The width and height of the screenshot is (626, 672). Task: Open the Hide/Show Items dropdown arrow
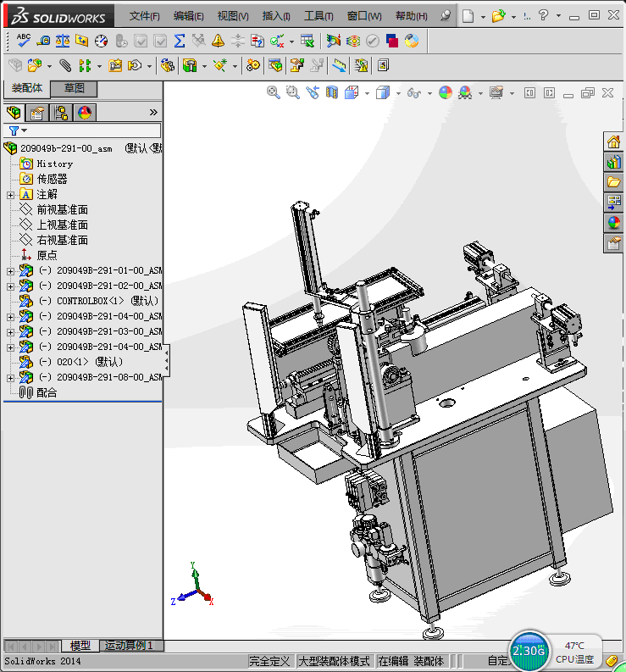pyautogui.click(x=429, y=93)
